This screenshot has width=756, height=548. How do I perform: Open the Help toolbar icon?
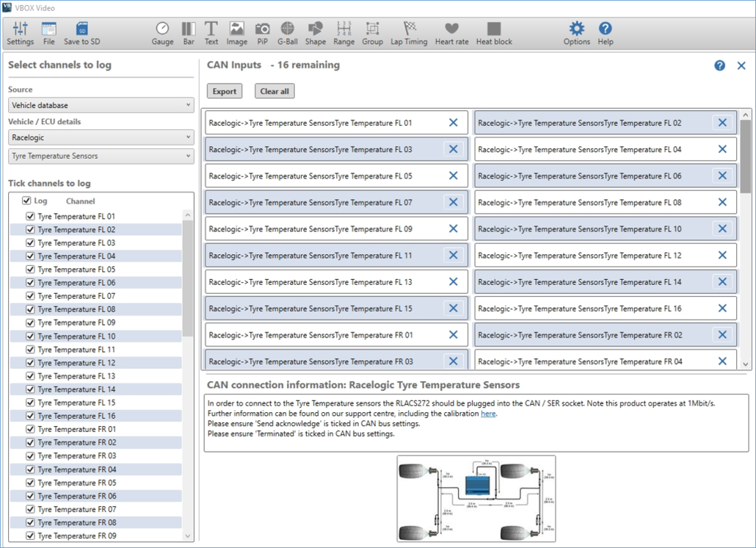(606, 33)
